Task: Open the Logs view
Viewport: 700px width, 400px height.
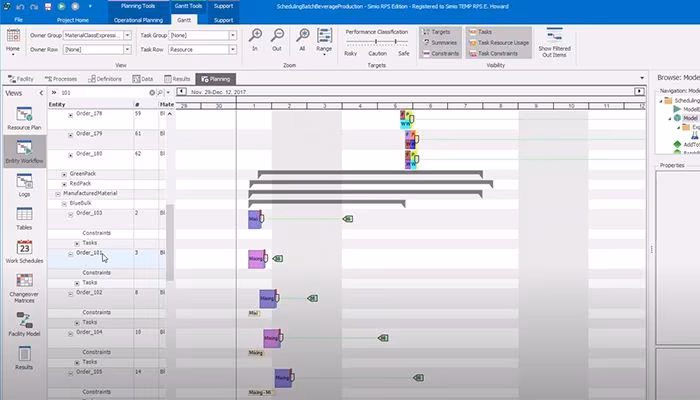Action: pyautogui.click(x=24, y=184)
